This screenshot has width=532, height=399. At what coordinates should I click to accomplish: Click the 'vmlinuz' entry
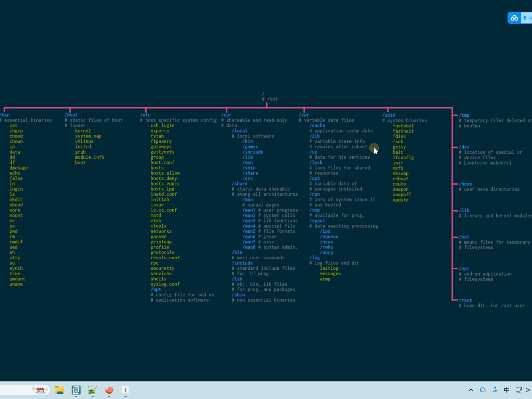coord(84,141)
